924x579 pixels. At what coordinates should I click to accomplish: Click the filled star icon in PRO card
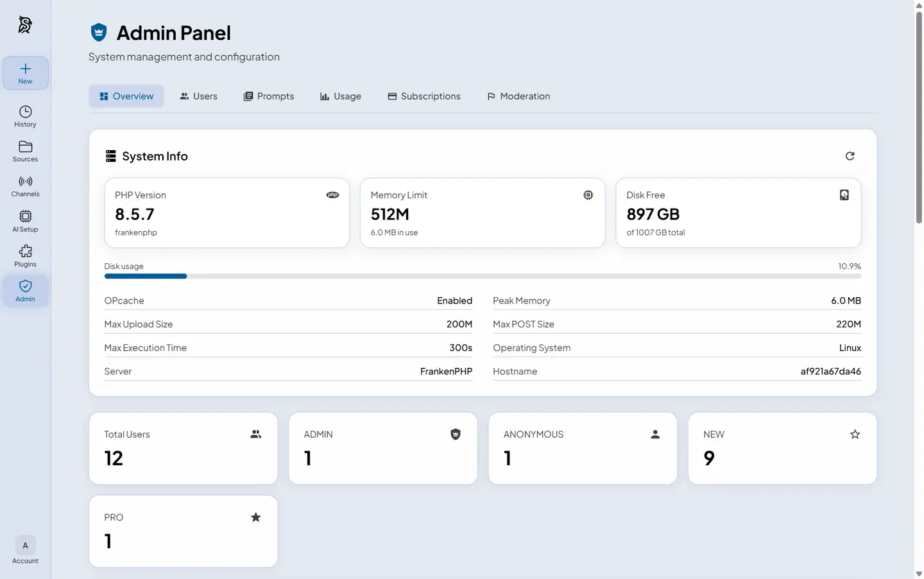point(255,517)
